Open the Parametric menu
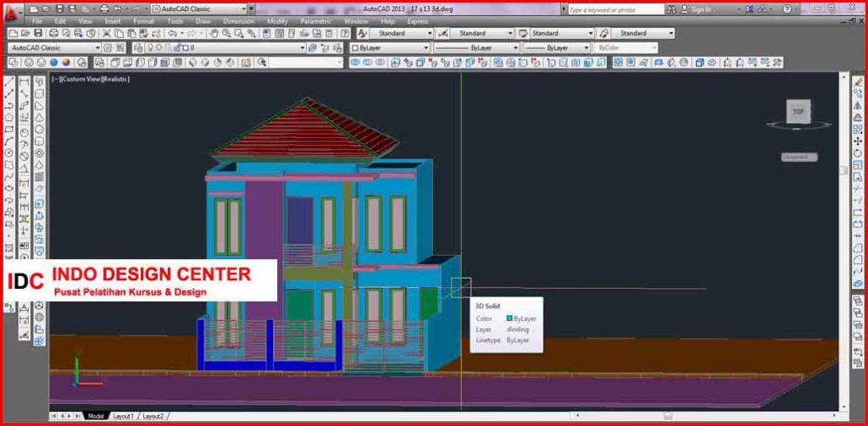 point(315,21)
